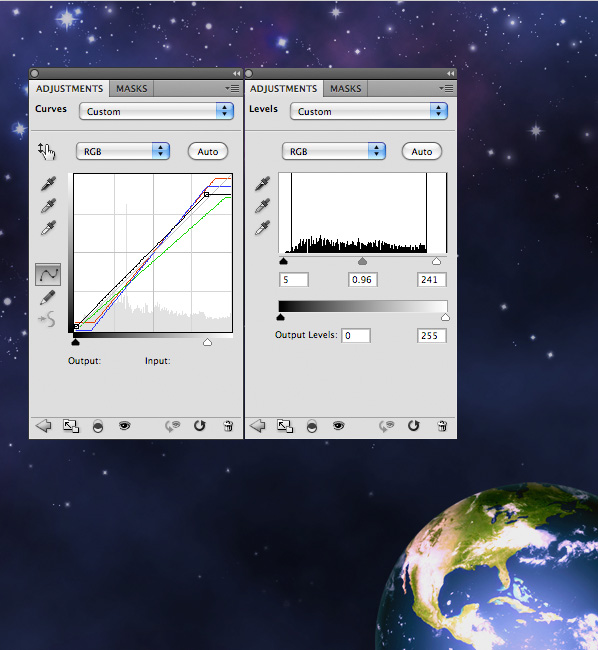Select the pencil draw curve tool
598x650 pixels.
pos(48,297)
